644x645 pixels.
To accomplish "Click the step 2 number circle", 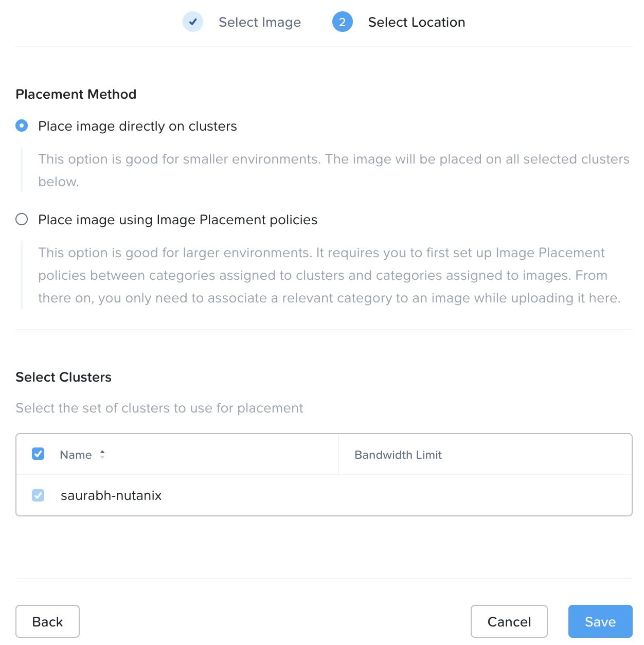I will point(342,22).
